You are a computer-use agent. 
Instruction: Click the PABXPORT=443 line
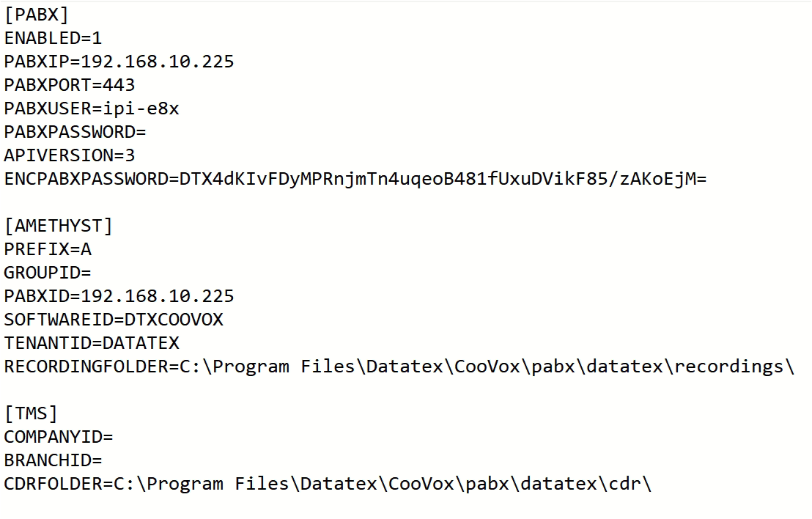coord(70,85)
